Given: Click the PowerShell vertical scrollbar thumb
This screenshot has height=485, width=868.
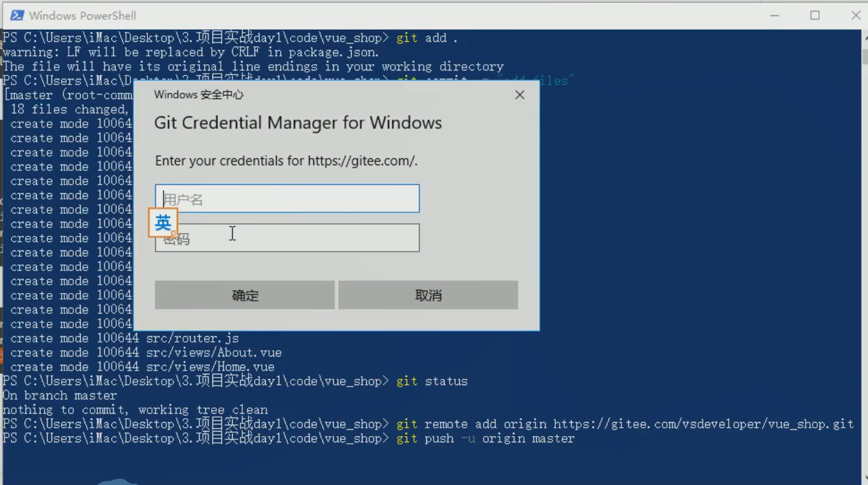Looking at the screenshot, I should point(865,57).
